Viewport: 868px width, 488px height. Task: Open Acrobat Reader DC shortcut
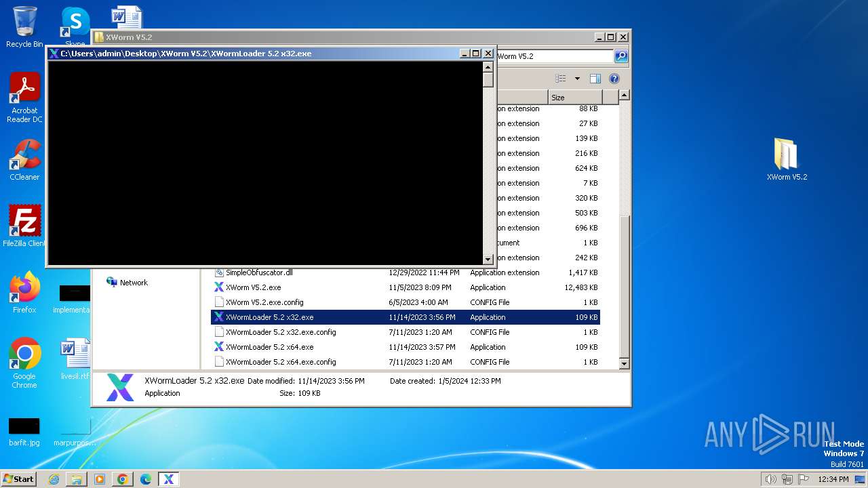(24, 98)
